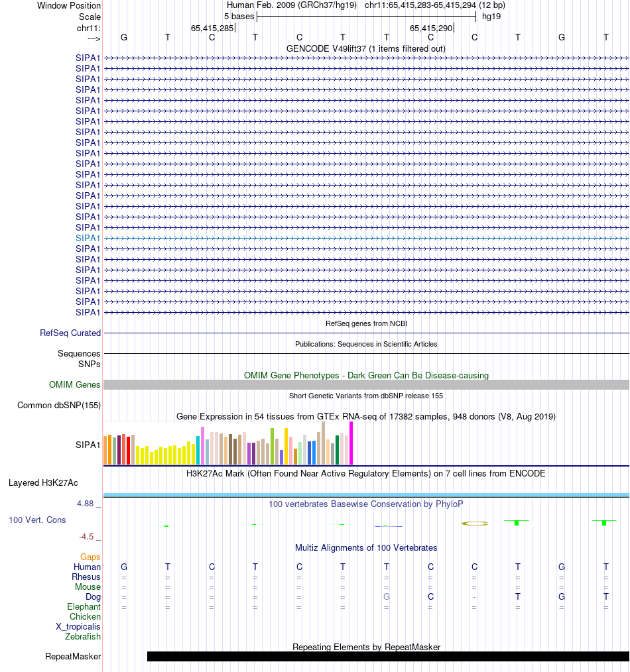630x672 pixels.
Task: Click the 65,415,290 position marker
Action: 431,28
